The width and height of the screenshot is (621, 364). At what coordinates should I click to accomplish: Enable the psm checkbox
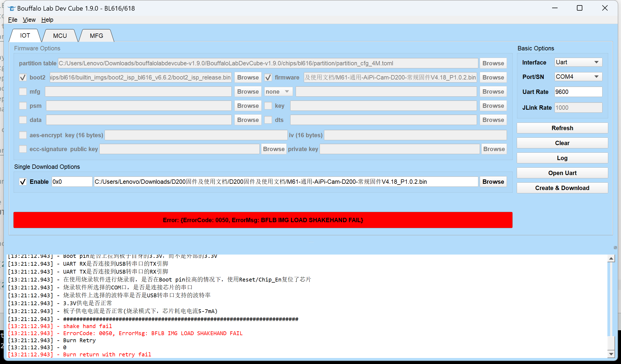click(23, 106)
